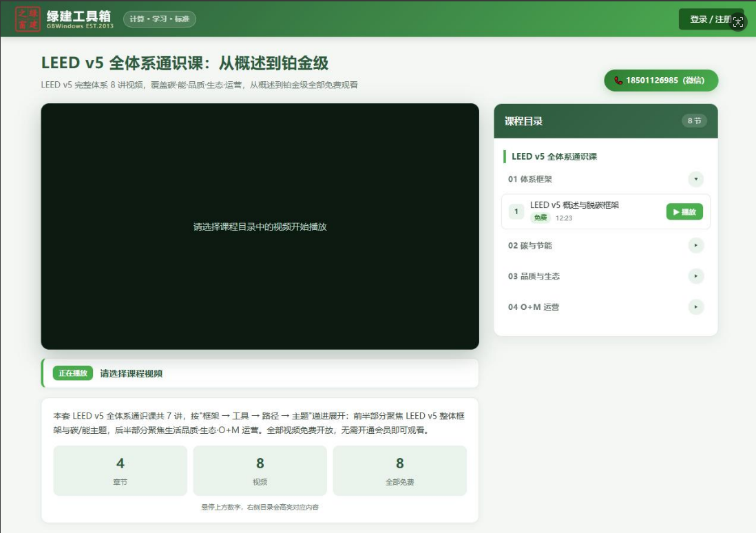Click the 请选择课程视频 now-playing text
Screen dimensions: 756x533
(x=131, y=373)
